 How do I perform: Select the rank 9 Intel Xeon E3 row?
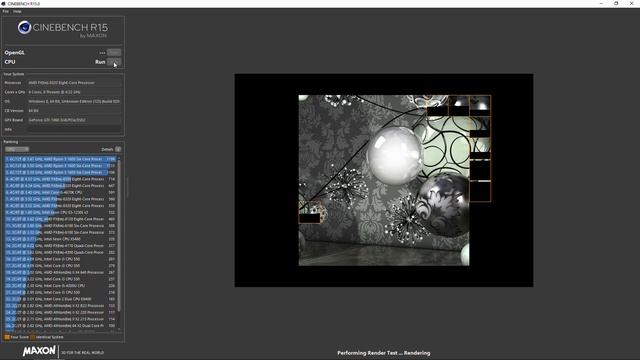[60, 212]
